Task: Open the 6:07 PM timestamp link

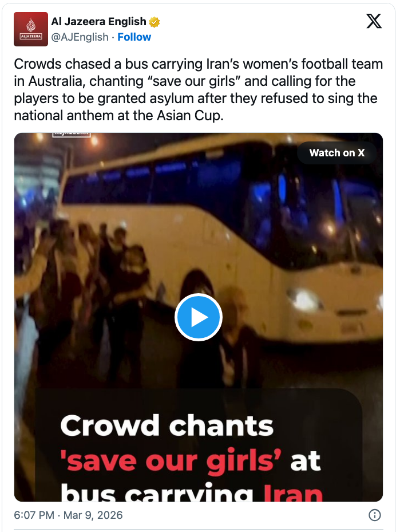Action: [34, 515]
